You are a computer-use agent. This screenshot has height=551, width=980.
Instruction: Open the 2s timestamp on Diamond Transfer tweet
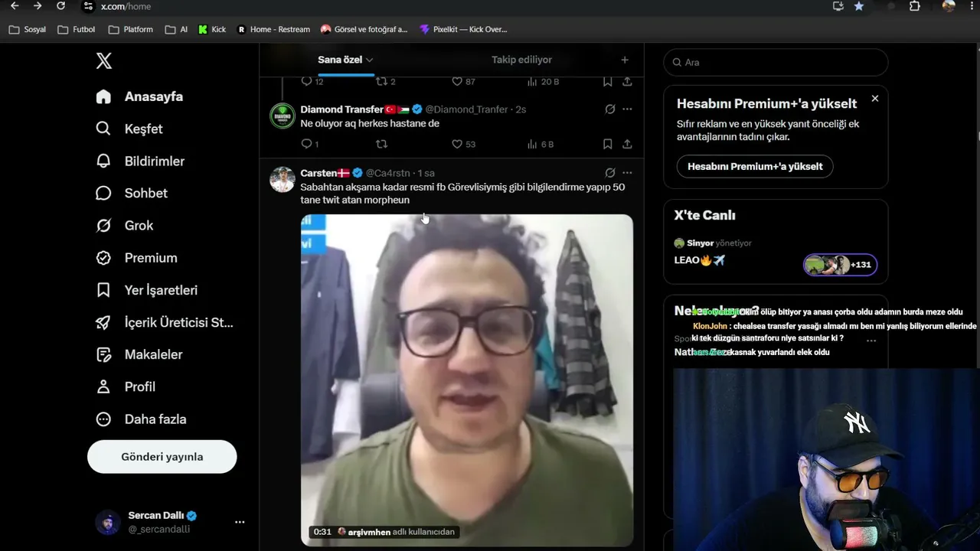coord(521,109)
